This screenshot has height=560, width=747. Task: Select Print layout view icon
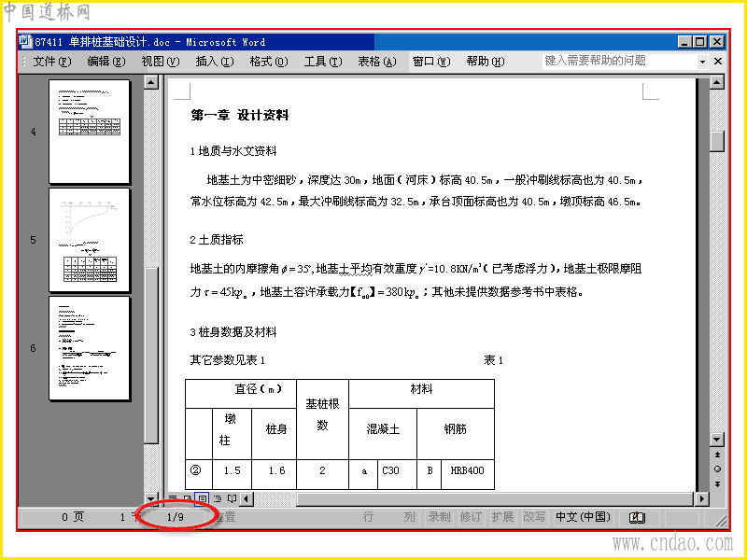click(x=202, y=499)
